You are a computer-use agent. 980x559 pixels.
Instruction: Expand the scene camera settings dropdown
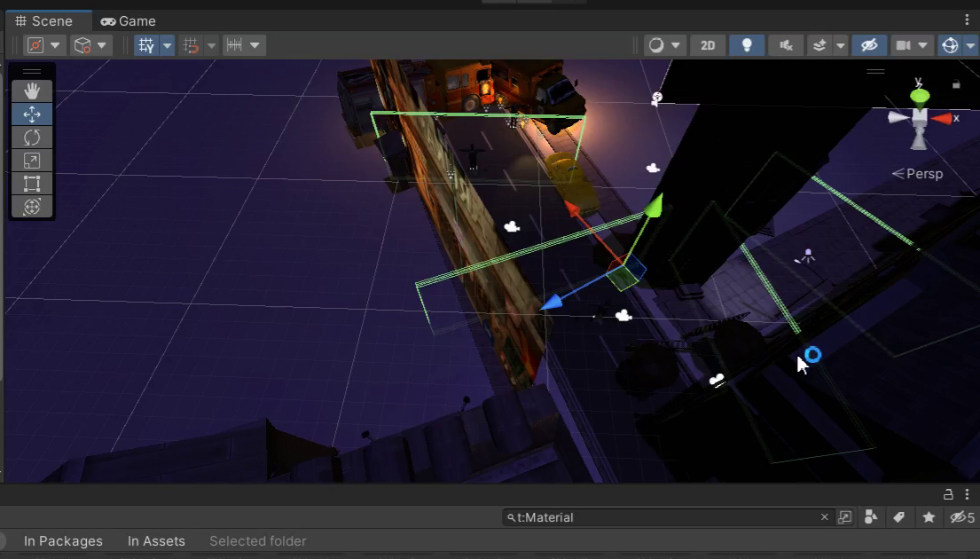click(x=923, y=45)
